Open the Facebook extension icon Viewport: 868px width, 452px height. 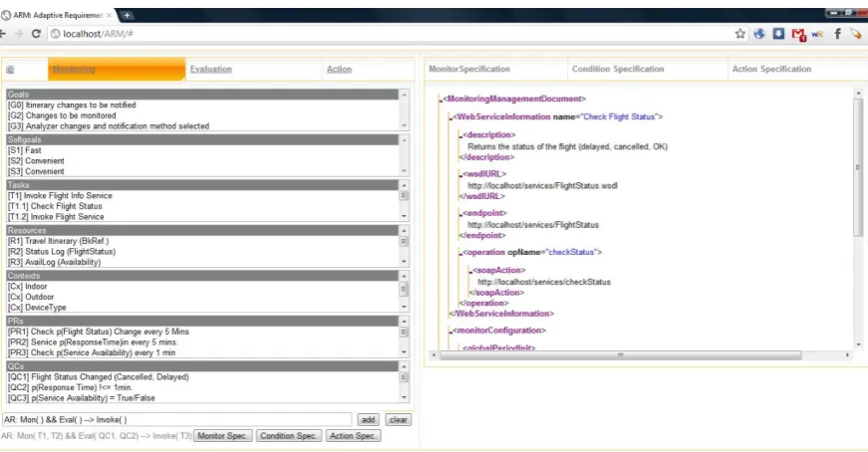[x=837, y=34]
